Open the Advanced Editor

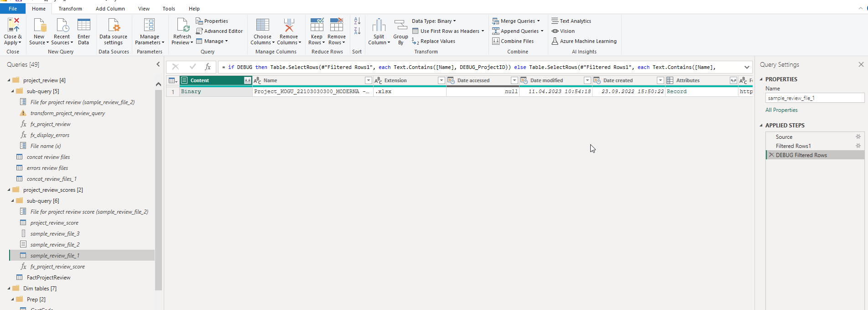[x=219, y=31]
